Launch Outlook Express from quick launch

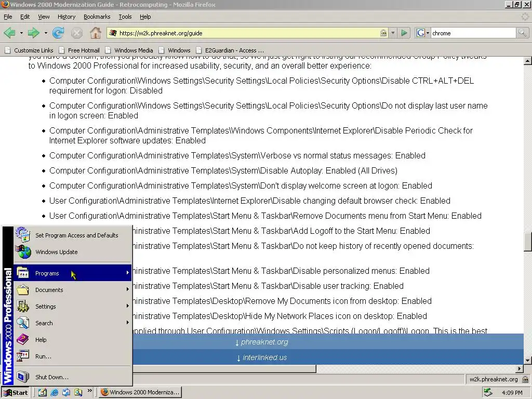66,393
